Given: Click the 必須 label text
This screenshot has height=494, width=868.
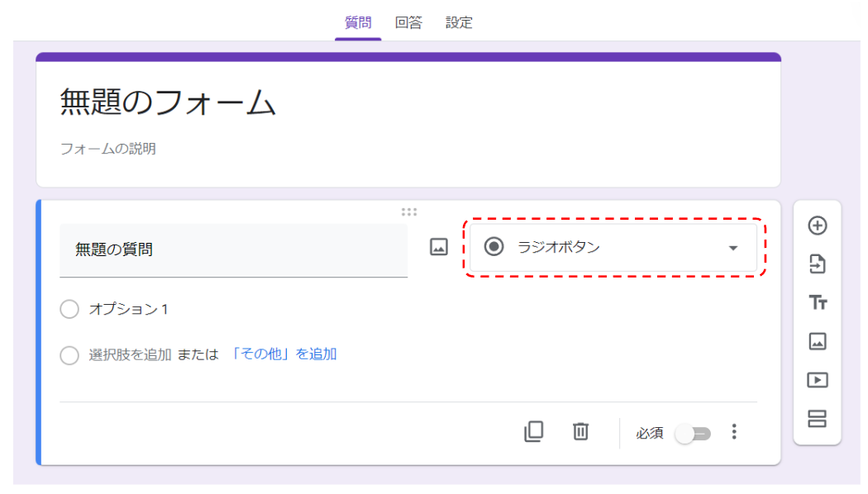Looking at the screenshot, I should pos(649,433).
